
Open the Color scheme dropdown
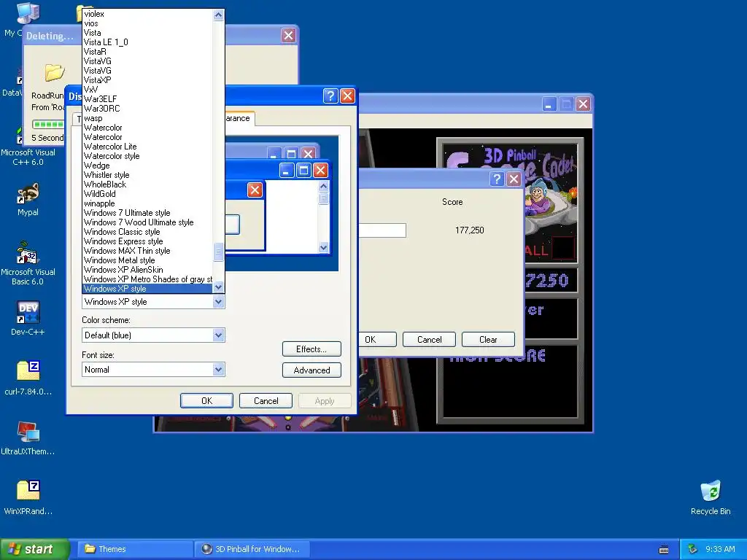(218, 335)
